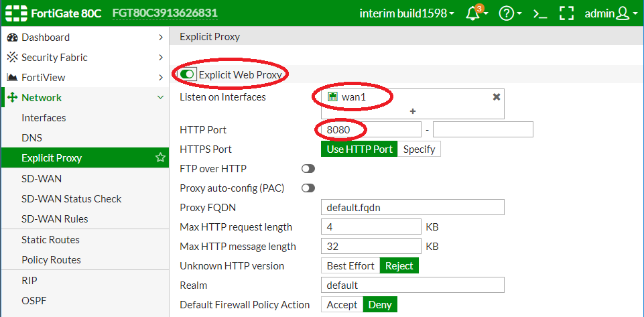Select Use HTTP Port option
Screen dimensions: 644x317
[359, 149]
